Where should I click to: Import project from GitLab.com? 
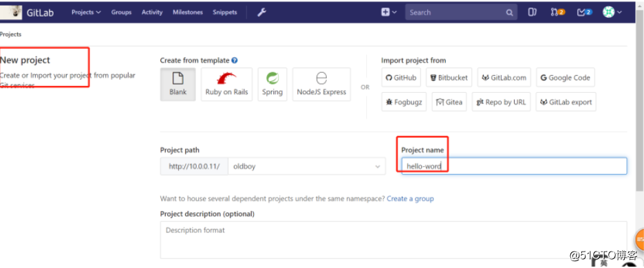pyautogui.click(x=504, y=78)
